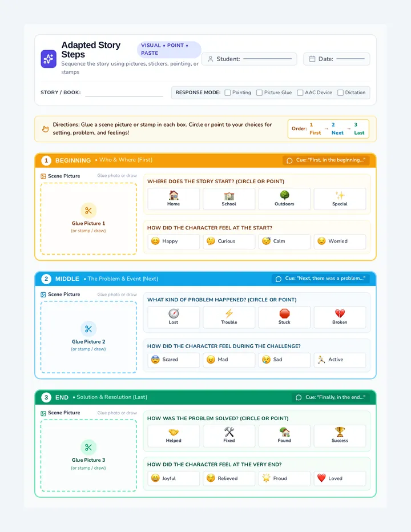Check the Picture Glue checkbox
This screenshot has width=411, height=532.
coord(260,92)
